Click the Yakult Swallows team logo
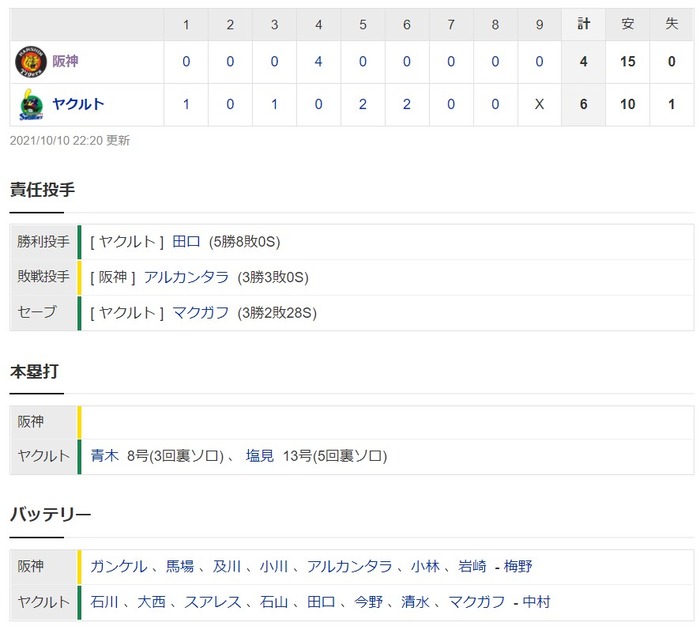 click(31, 104)
